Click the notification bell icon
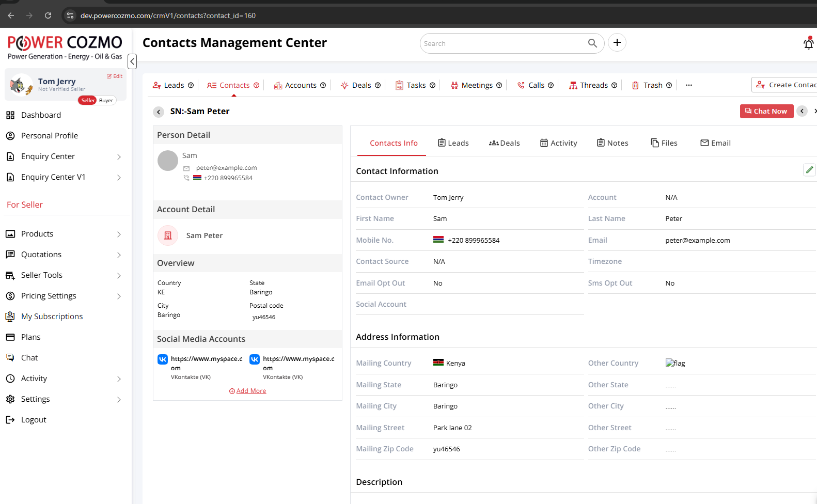The image size is (817, 504). pyautogui.click(x=808, y=44)
